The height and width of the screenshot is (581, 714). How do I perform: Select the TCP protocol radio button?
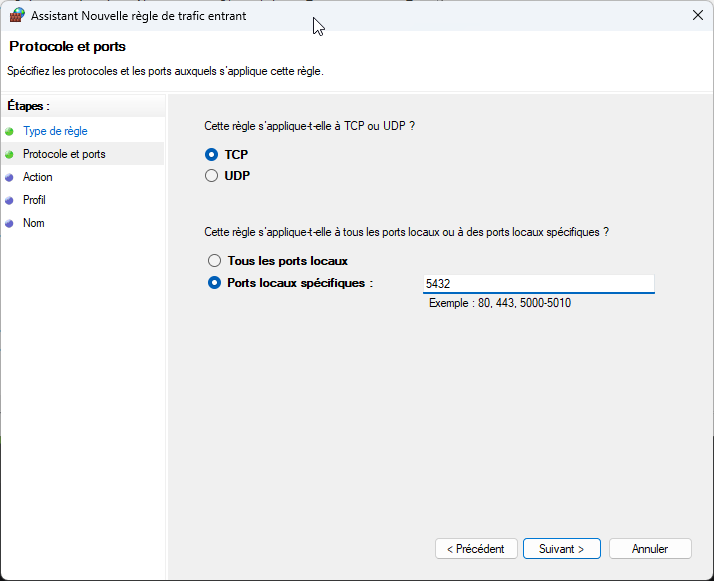click(x=211, y=155)
